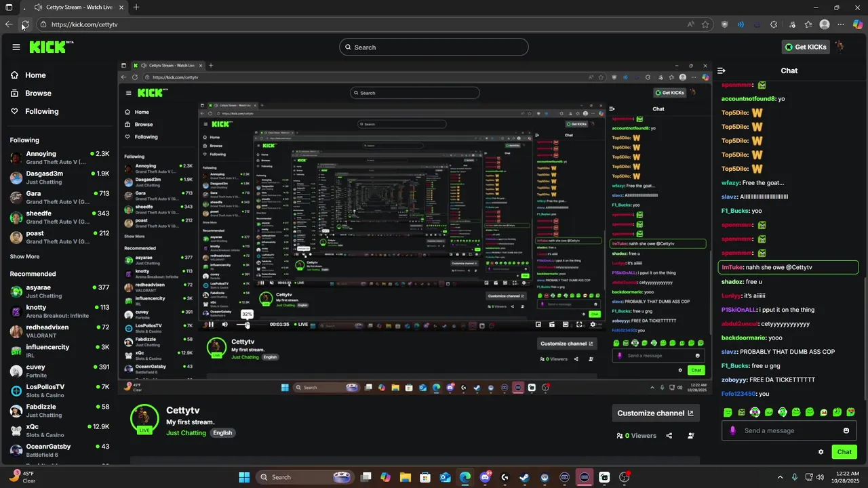Toggle the tab mute speaker icon
This screenshot has width=868, height=488.
pyautogui.click(x=38, y=7)
